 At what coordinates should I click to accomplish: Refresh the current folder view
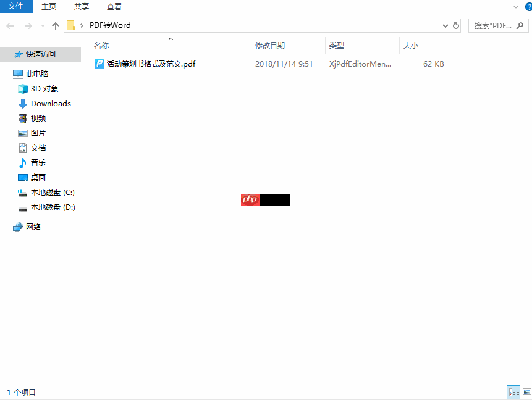coord(455,25)
